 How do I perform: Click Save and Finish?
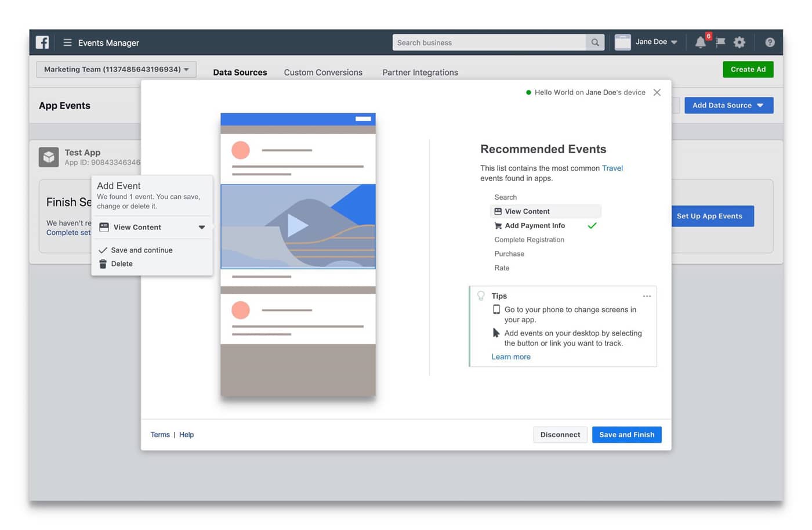tap(626, 435)
